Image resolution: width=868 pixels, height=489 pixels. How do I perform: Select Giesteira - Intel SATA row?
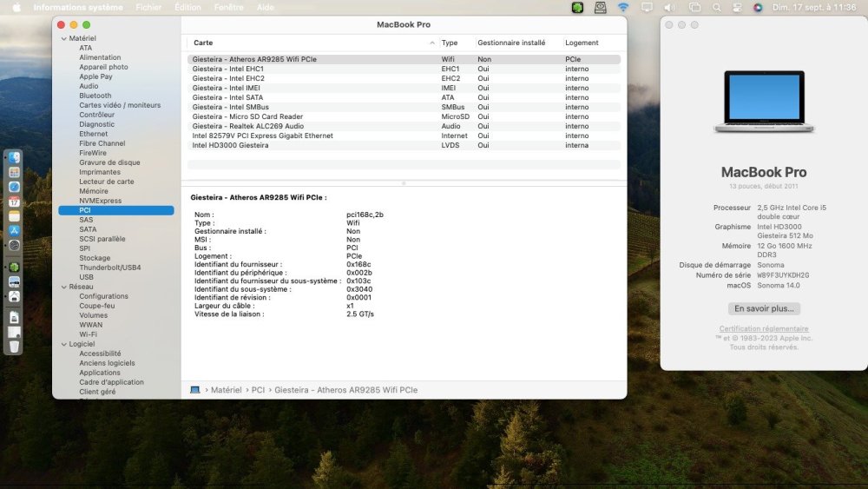point(404,97)
